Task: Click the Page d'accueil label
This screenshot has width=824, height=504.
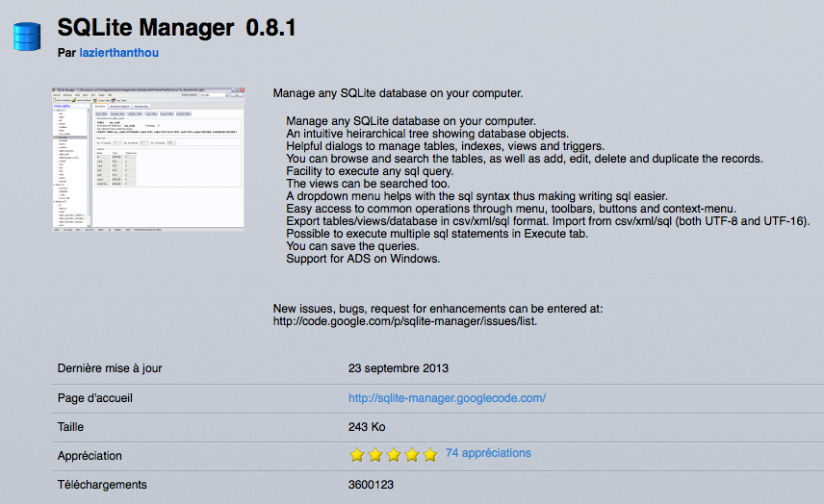Action: click(96, 398)
